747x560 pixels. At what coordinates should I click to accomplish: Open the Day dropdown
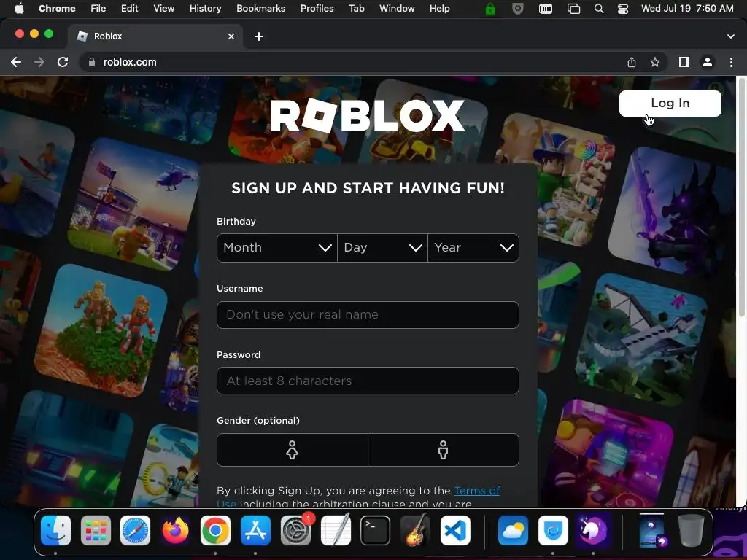pos(382,248)
